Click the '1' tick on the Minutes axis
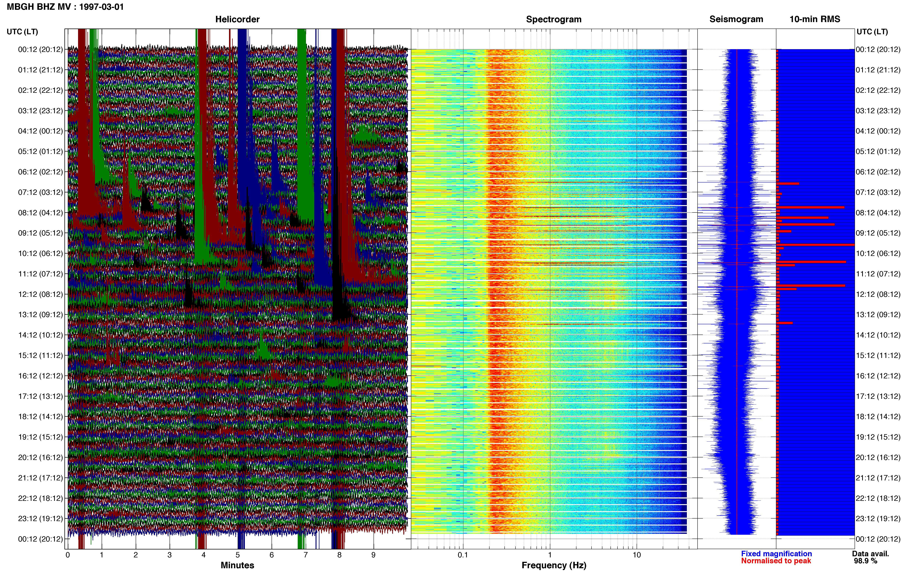Viewport: 924px width, 578px height. point(102,555)
